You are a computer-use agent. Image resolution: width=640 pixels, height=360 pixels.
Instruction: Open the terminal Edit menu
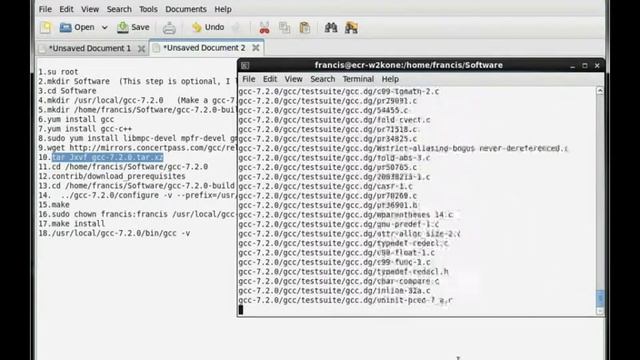pos(270,79)
